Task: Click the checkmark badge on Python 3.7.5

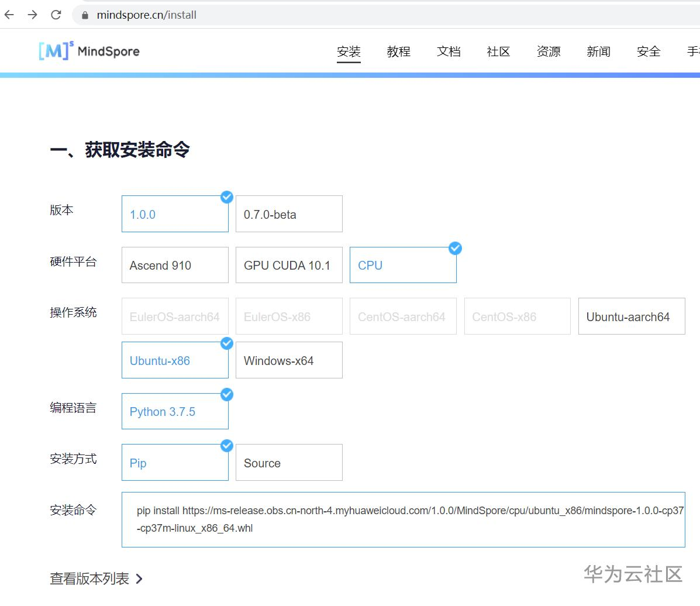Action: click(x=227, y=394)
